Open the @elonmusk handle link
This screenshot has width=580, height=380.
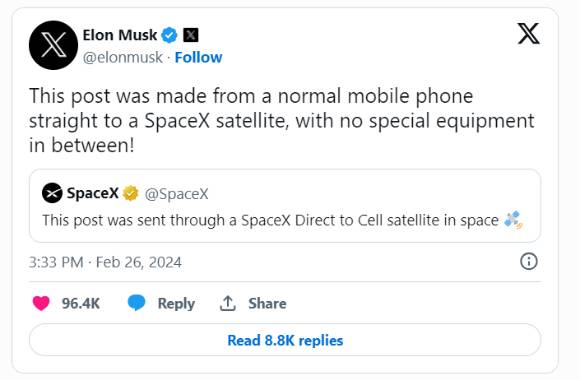(122, 57)
